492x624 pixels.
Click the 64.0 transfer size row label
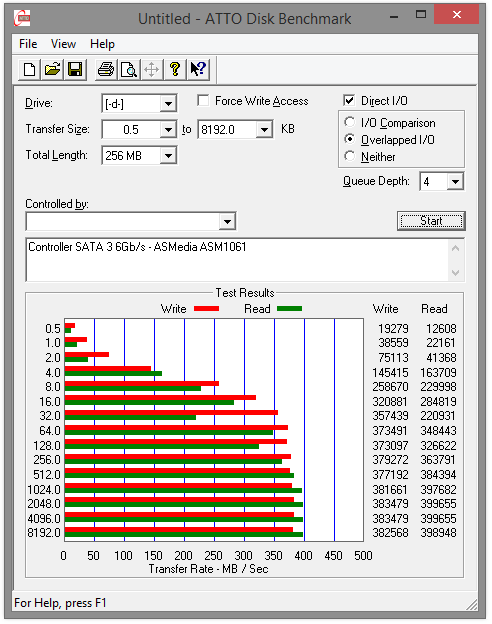50,431
